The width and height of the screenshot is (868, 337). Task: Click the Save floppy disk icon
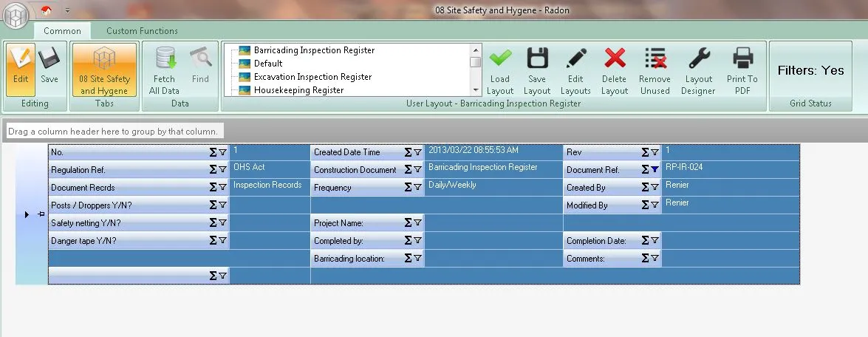[49, 58]
